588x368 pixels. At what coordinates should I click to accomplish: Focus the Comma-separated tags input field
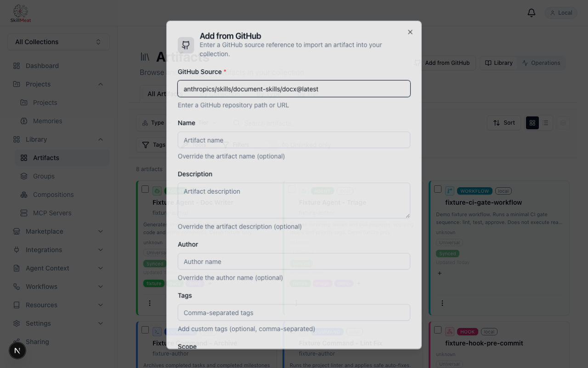click(x=294, y=312)
